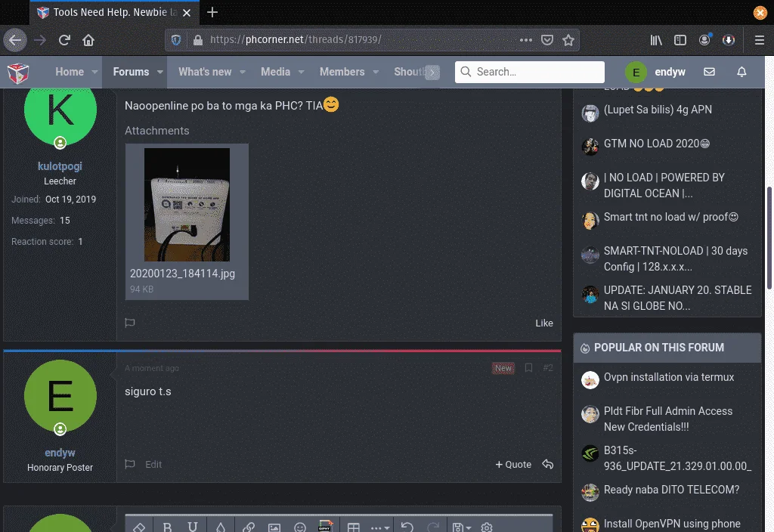The height and width of the screenshot is (532, 774).
Task: Open Media navigation tab
Action: (275, 72)
